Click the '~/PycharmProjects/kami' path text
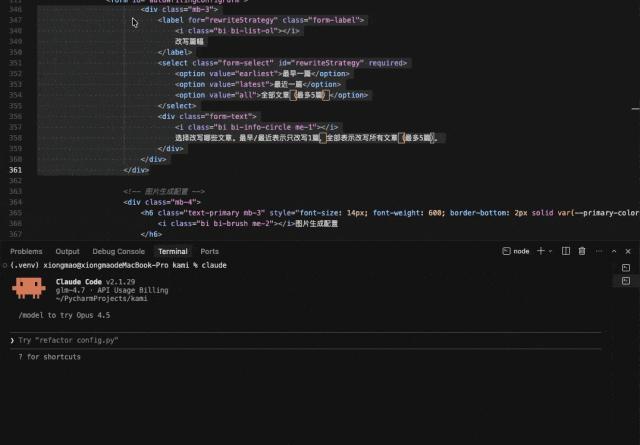 (x=101, y=299)
